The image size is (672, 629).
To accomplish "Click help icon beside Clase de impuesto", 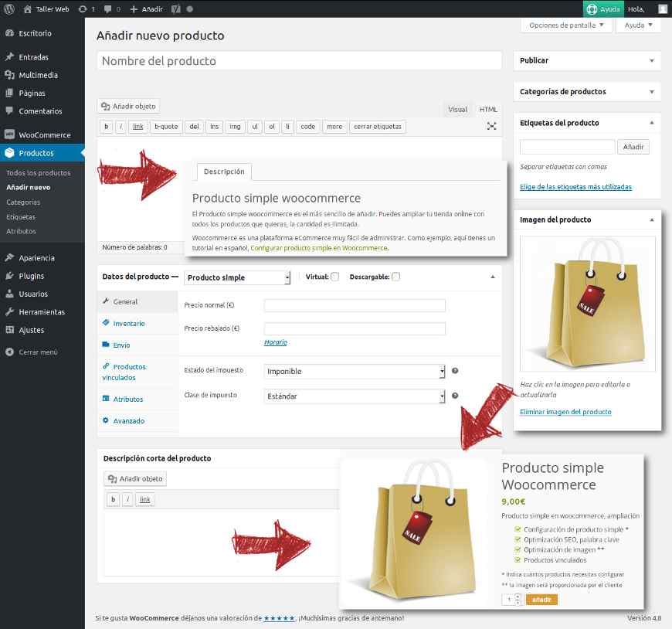I will (x=455, y=396).
